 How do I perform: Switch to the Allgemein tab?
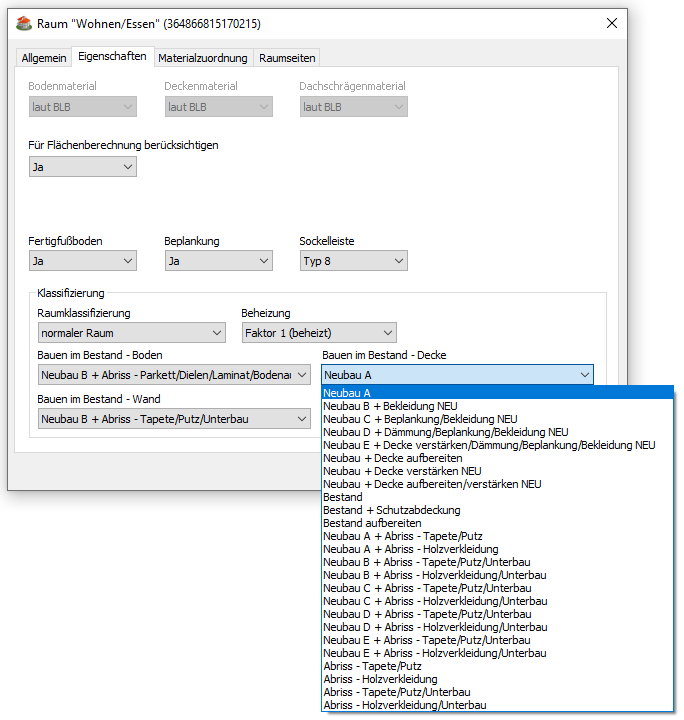pyautogui.click(x=44, y=58)
